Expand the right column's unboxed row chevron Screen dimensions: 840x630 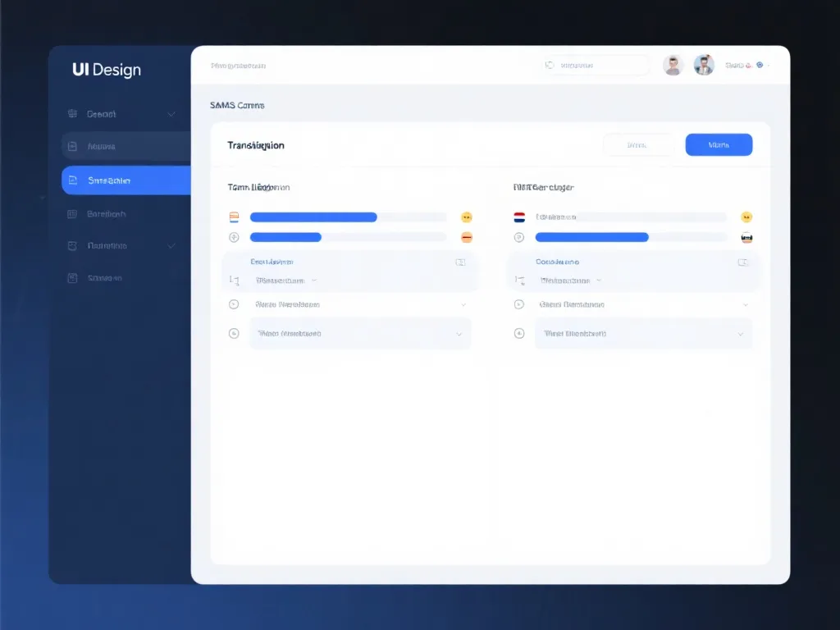[x=745, y=304]
